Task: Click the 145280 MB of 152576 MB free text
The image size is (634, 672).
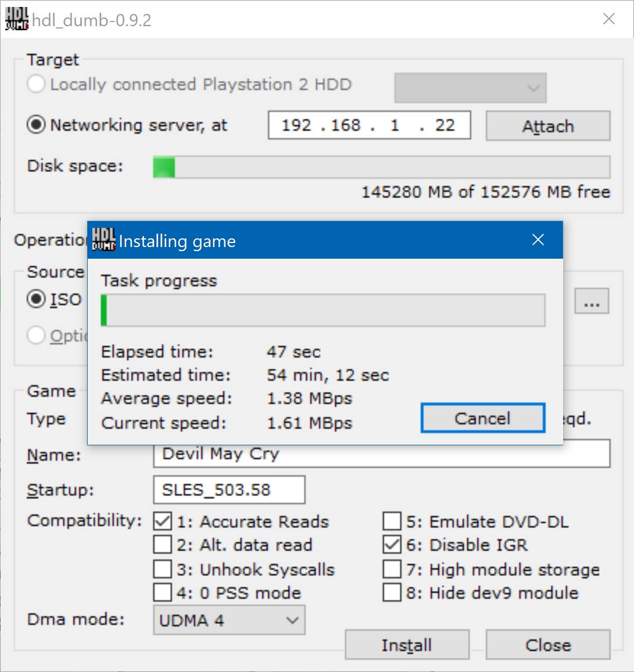Action: click(x=486, y=192)
